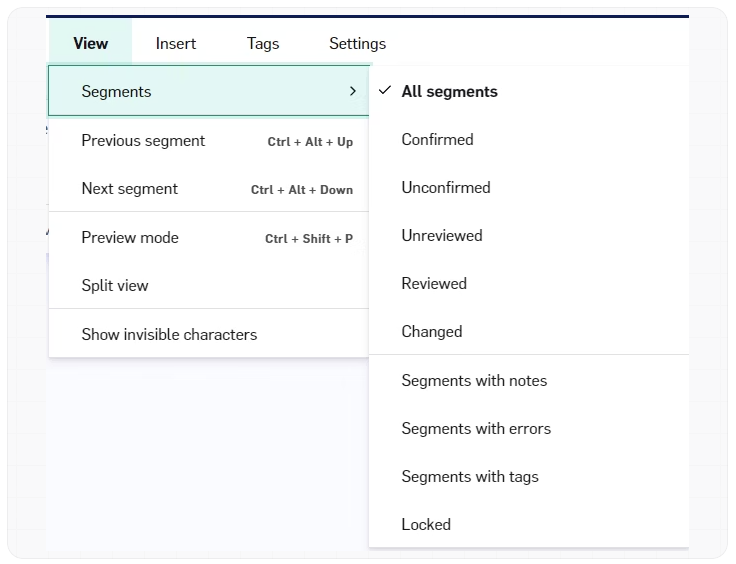
Task: Show Segments with tags
Action: 470,476
